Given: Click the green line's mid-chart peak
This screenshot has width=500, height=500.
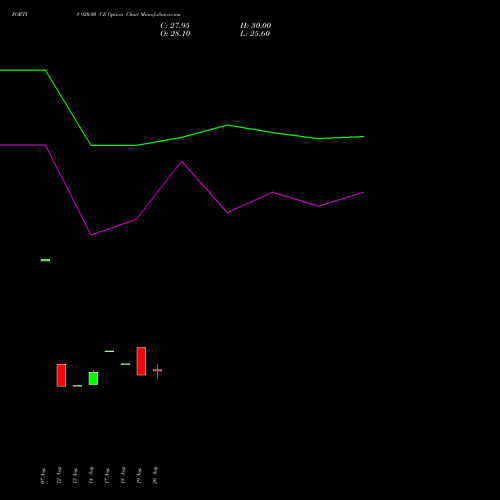Looking at the screenshot, I should pyautogui.click(x=228, y=125).
